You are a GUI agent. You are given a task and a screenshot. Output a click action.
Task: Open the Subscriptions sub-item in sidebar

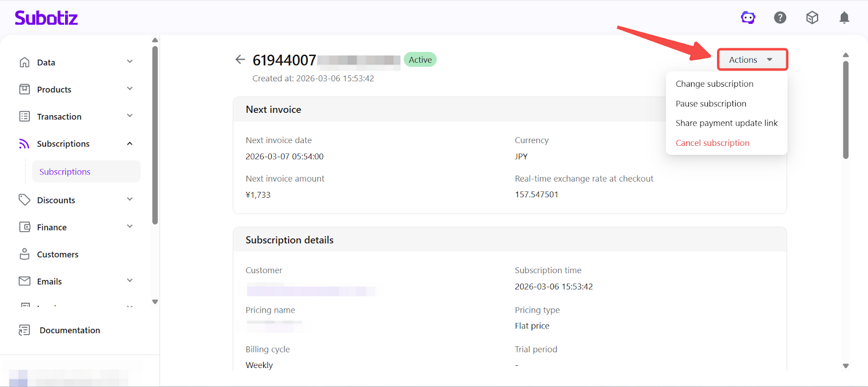pos(65,172)
